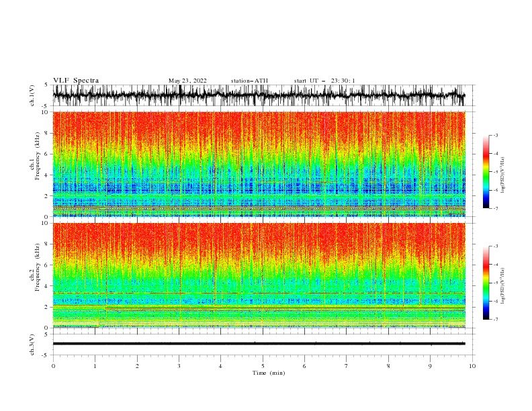
Task: Click the ch.2 colorbar log(PSD) label
Action: (x=502, y=286)
